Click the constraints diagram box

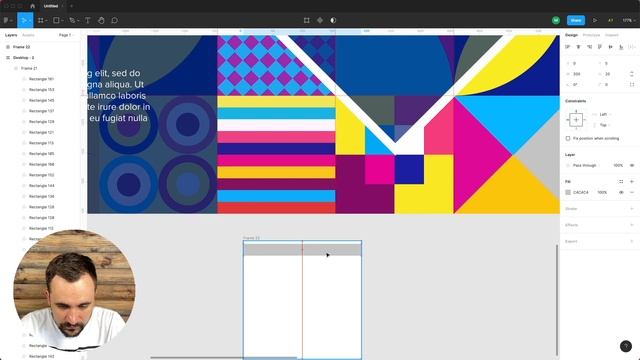(x=576, y=120)
